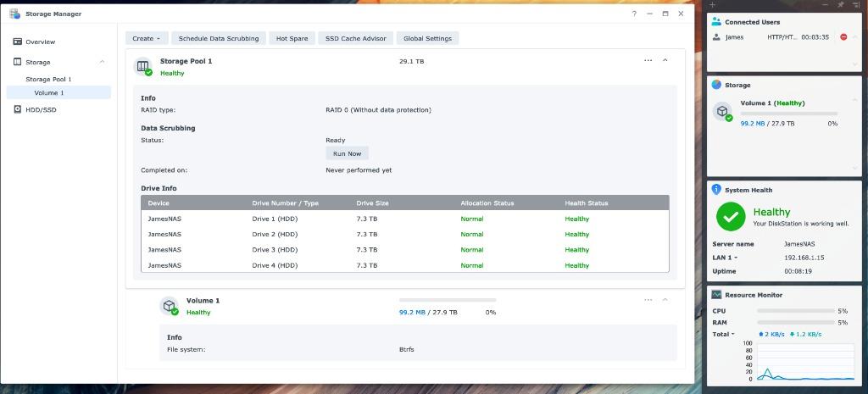Click the Drive Size column header

[372, 203]
